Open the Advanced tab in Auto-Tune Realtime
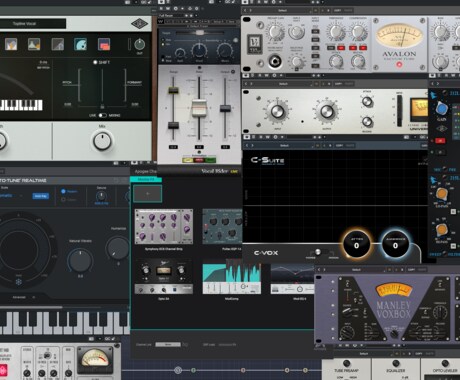Screen dimensions: 460x380 pyautogui.click(x=19, y=297)
